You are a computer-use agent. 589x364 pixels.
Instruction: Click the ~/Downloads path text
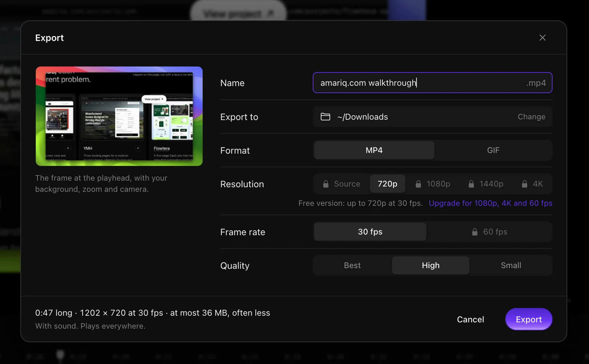(363, 117)
